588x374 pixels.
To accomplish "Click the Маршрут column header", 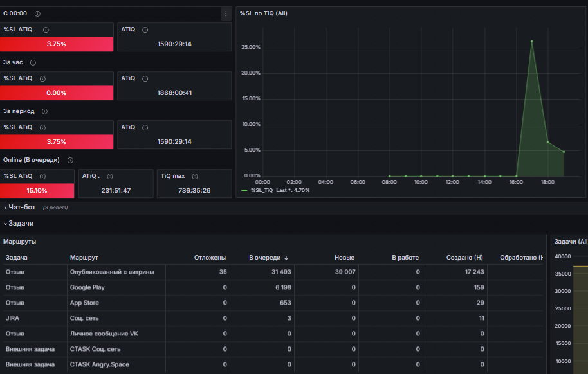I will click(x=84, y=258).
